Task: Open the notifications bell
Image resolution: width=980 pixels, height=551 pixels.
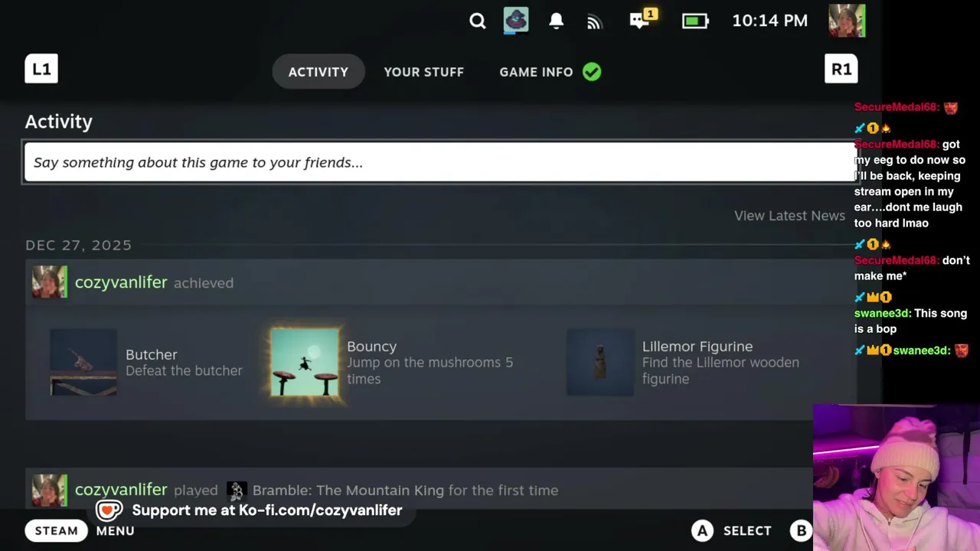Action: 557,21
